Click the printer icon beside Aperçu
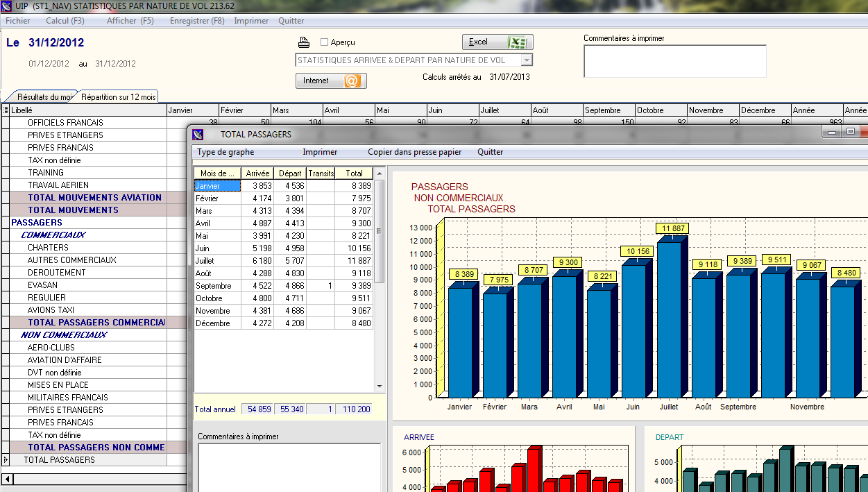868x492 pixels. 303,42
